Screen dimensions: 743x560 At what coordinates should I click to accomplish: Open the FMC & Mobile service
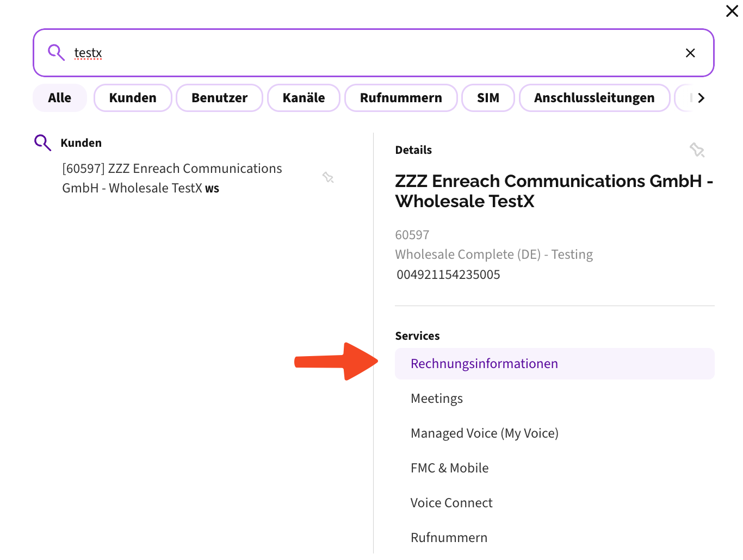(x=449, y=468)
